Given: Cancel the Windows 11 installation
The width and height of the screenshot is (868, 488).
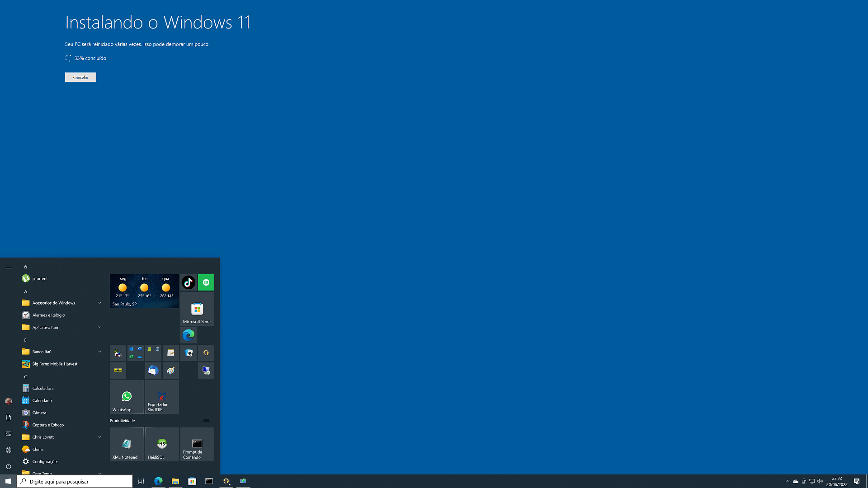Looking at the screenshot, I should [x=80, y=77].
